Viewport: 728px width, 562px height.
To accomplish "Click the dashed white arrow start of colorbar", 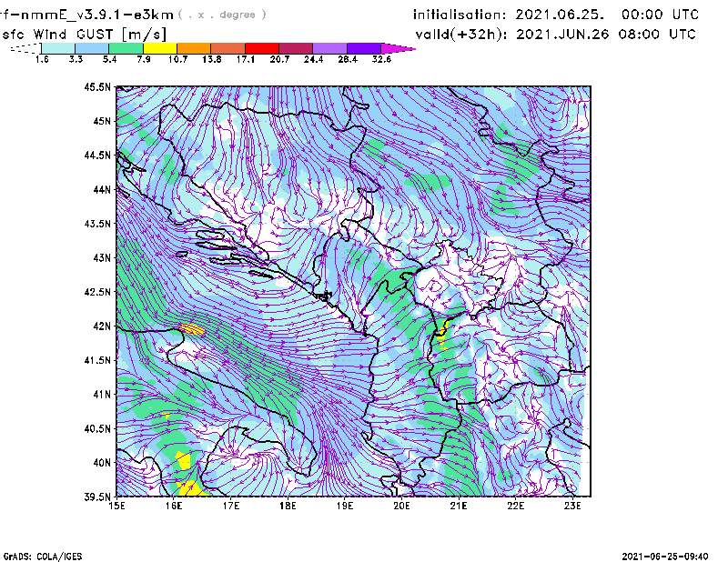I will pyautogui.click(x=25, y=48).
